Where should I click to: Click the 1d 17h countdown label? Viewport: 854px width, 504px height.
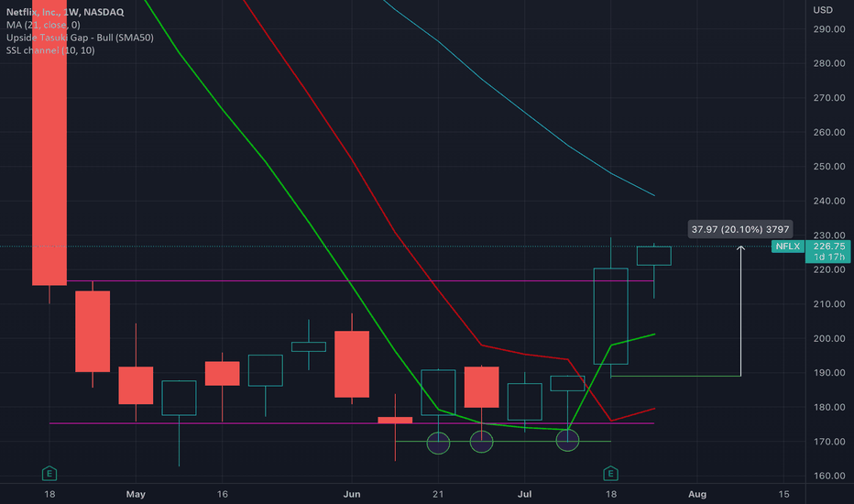[x=829, y=257]
